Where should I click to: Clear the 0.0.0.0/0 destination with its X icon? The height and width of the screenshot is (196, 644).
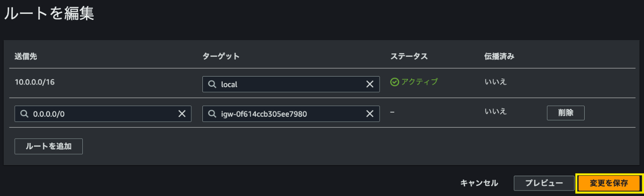pyautogui.click(x=182, y=114)
